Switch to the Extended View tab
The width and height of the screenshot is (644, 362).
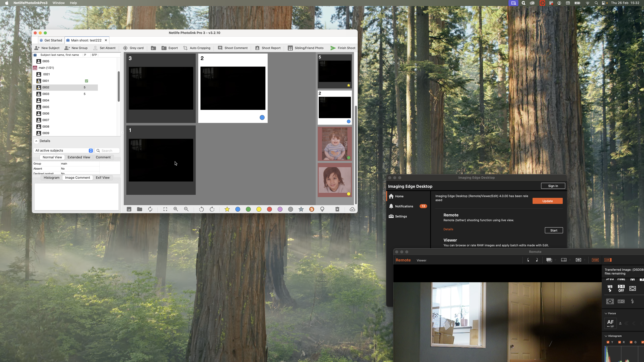[79, 157]
